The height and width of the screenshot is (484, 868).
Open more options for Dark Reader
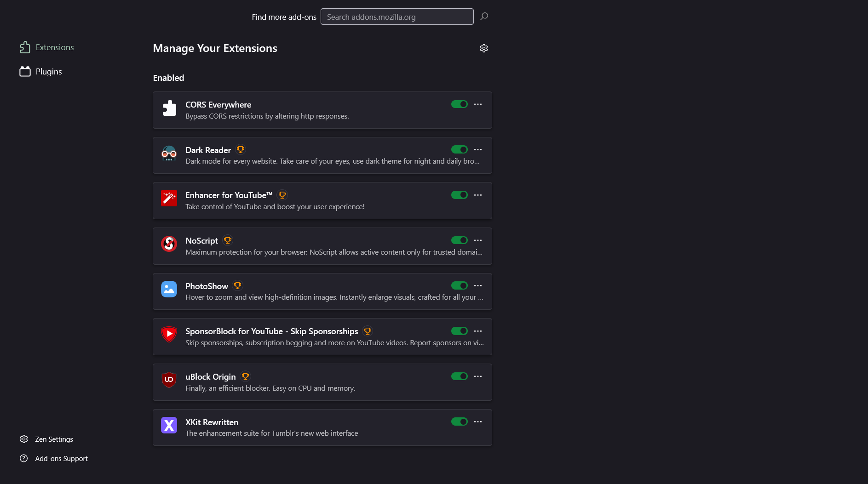pyautogui.click(x=478, y=150)
